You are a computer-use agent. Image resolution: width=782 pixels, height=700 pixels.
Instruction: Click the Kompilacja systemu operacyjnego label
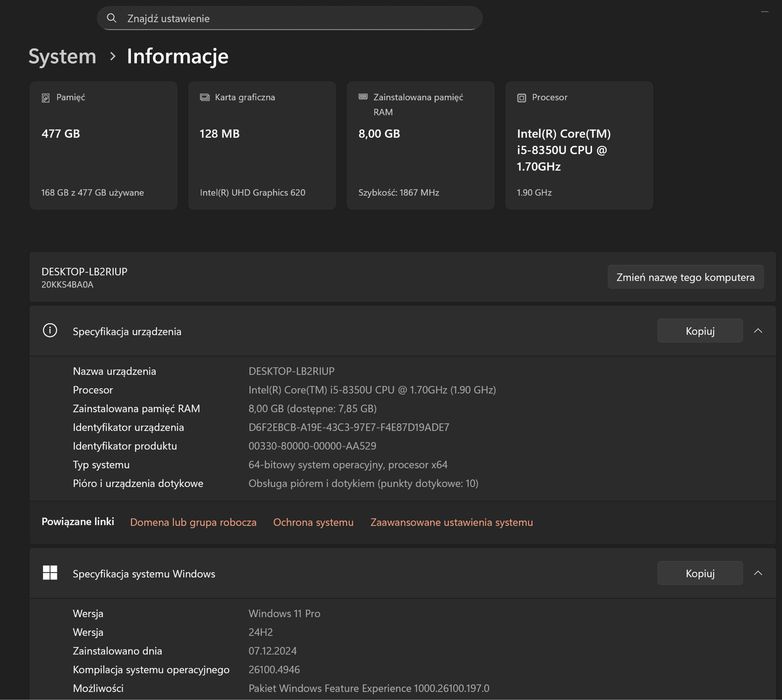point(151,670)
